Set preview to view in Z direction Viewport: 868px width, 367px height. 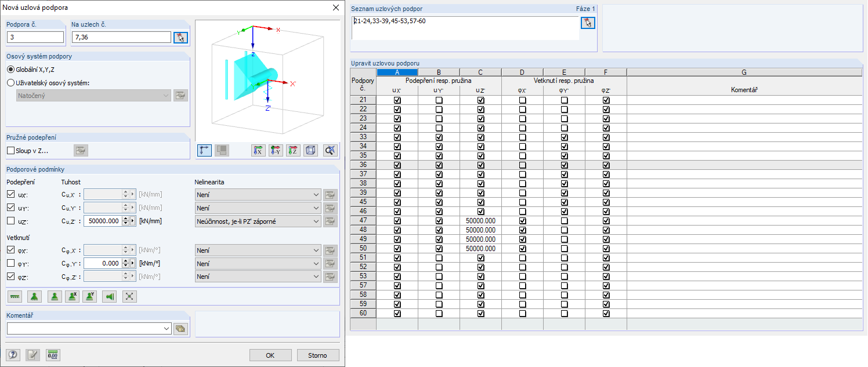(x=293, y=150)
